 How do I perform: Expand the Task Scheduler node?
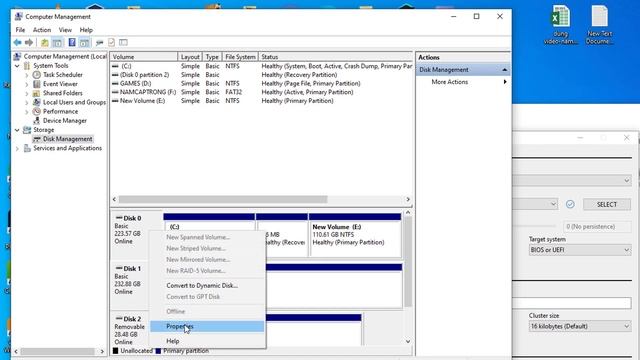pyautogui.click(x=27, y=75)
